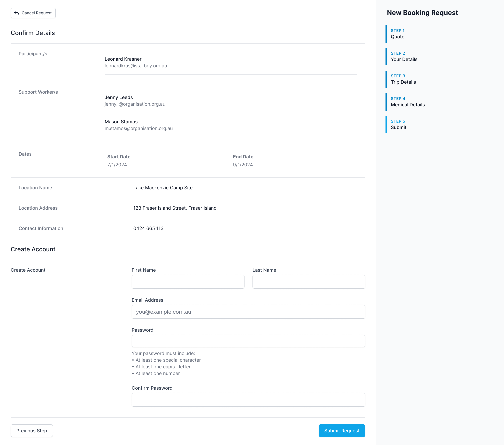
Task: Focus the Last Name input field
Action: (309, 282)
